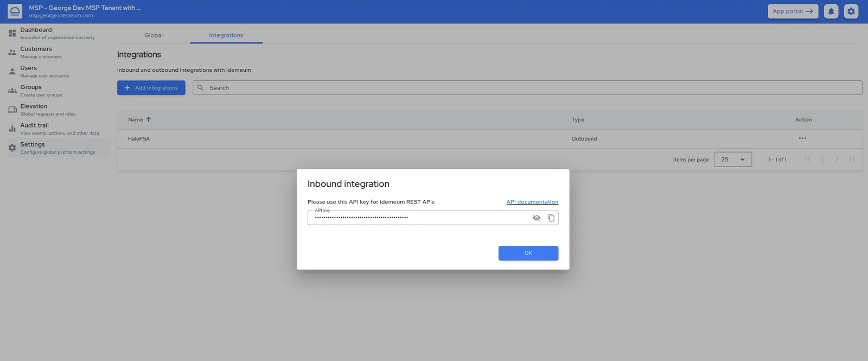Screen dimensions: 868x361
Task: Switch to the Global tab
Action: (154, 35)
